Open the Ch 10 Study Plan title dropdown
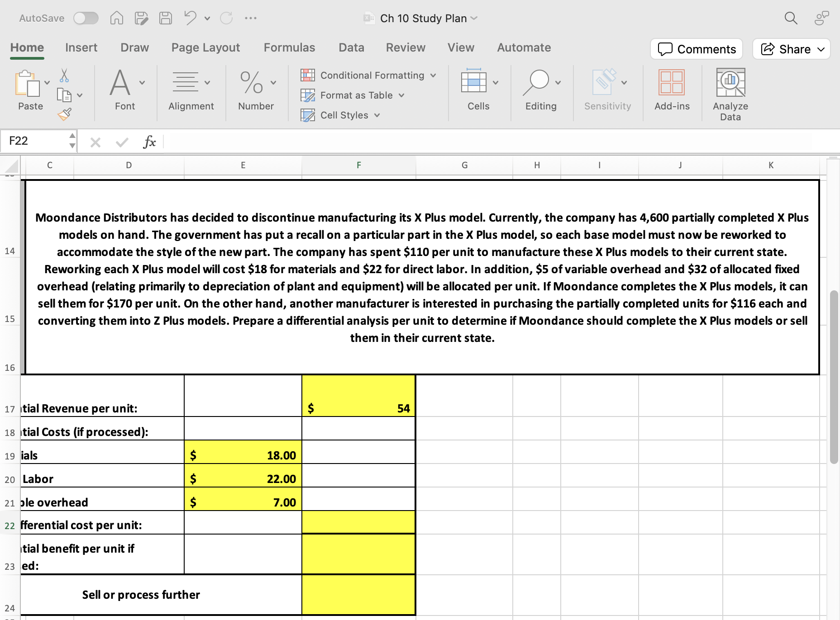Viewport: 840px width, 620px height. point(474,19)
